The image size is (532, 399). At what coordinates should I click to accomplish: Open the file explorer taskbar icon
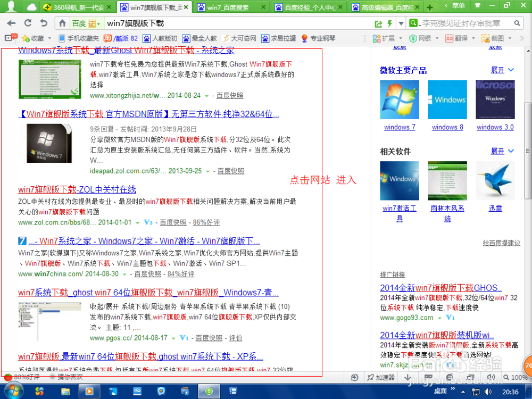[x=65, y=392]
